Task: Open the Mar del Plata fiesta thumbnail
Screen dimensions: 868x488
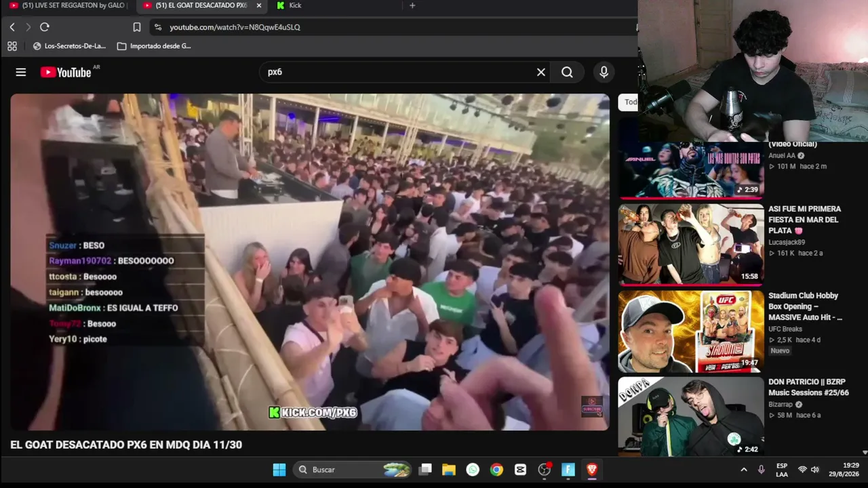Action: coord(690,243)
